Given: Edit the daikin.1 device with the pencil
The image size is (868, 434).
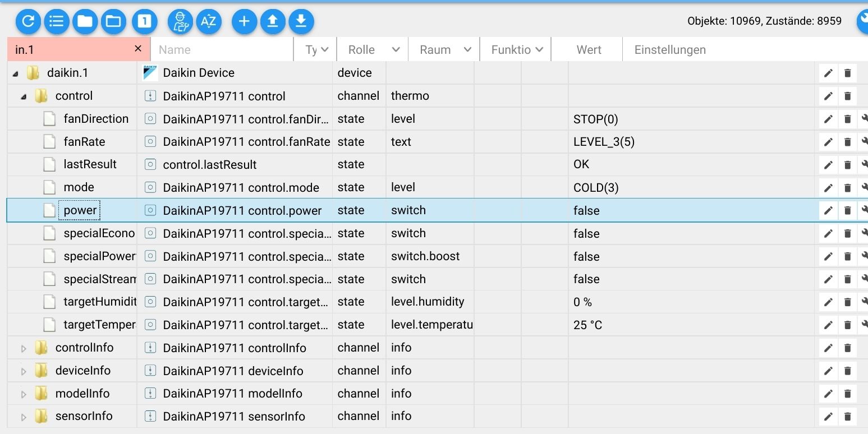Looking at the screenshot, I should tap(828, 73).
